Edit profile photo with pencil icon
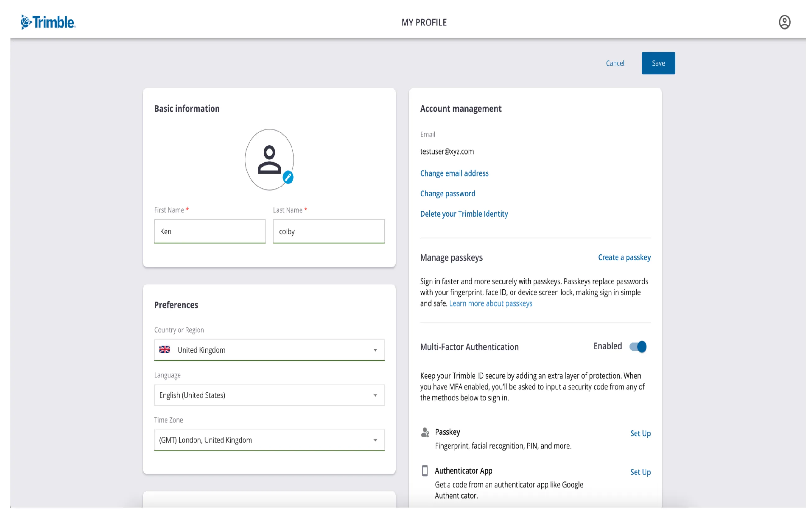812x513 pixels. [288, 177]
